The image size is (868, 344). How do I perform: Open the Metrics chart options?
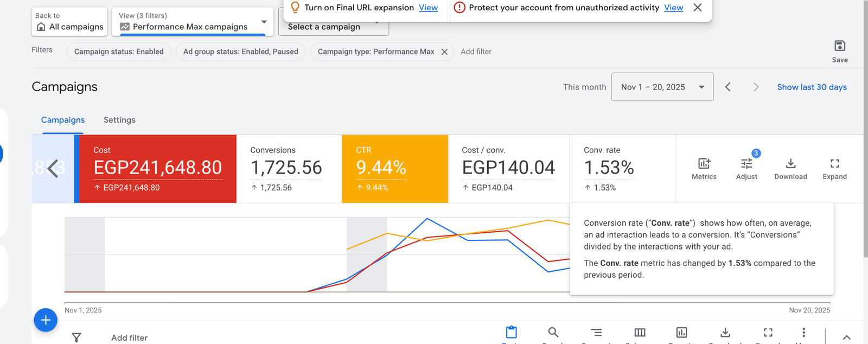click(704, 164)
